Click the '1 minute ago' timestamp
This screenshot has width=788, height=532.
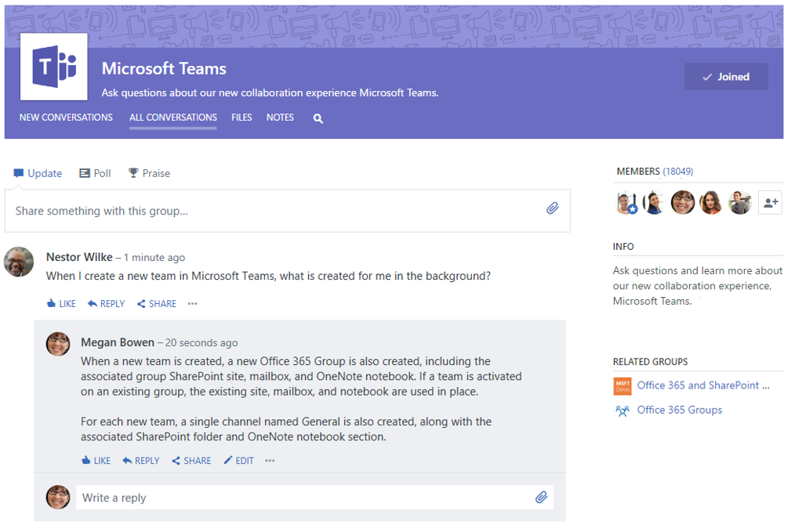[154, 258]
